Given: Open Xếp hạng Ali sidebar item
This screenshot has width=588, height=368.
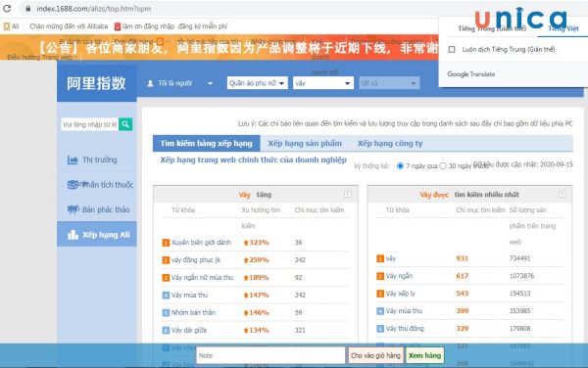Looking at the screenshot, I should (x=97, y=234).
